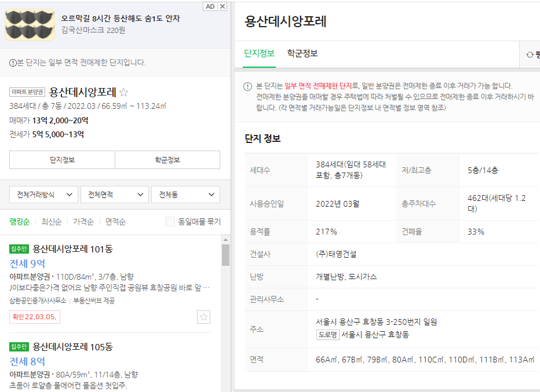540x392 pixels.
Task: Click the approval date 2022년 03월
Action: click(x=337, y=204)
